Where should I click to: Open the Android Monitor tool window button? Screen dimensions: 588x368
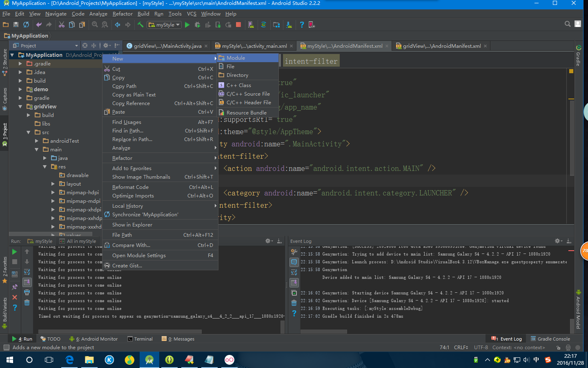pos(94,339)
